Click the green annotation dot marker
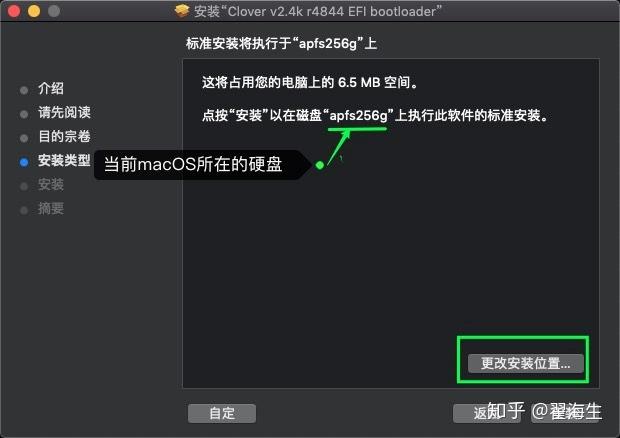The image size is (620, 438). click(x=320, y=165)
